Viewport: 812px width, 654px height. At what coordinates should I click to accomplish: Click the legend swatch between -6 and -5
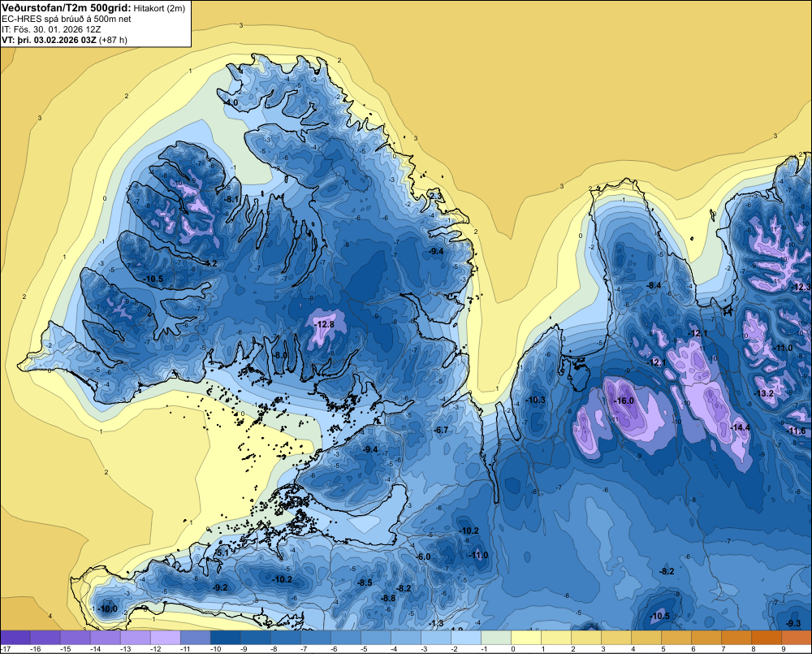click(x=346, y=637)
